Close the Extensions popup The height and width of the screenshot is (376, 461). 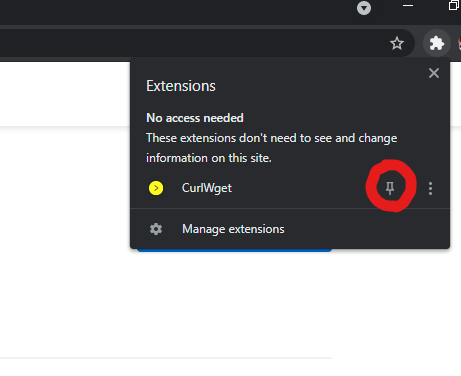click(x=434, y=73)
